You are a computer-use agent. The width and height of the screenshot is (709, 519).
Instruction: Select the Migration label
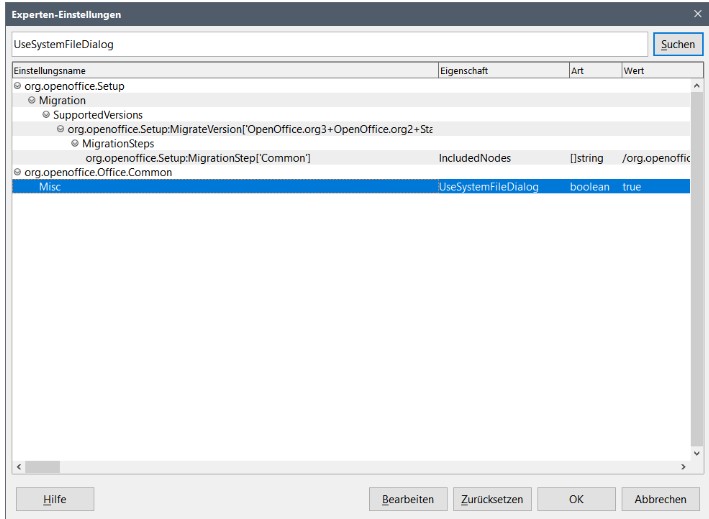pyautogui.click(x=62, y=100)
